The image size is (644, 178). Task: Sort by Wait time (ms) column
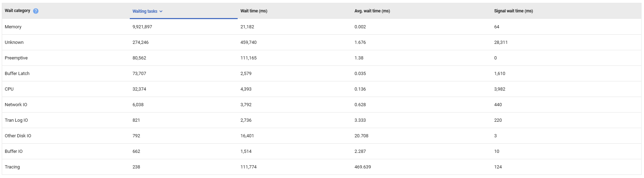coord(254,11)
